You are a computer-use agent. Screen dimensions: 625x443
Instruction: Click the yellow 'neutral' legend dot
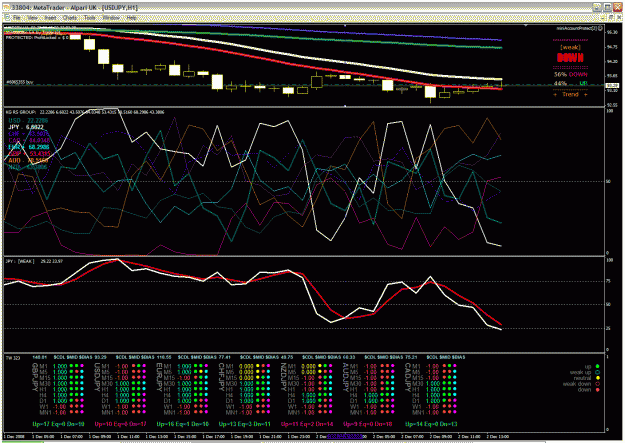click(x=597, y=378)
